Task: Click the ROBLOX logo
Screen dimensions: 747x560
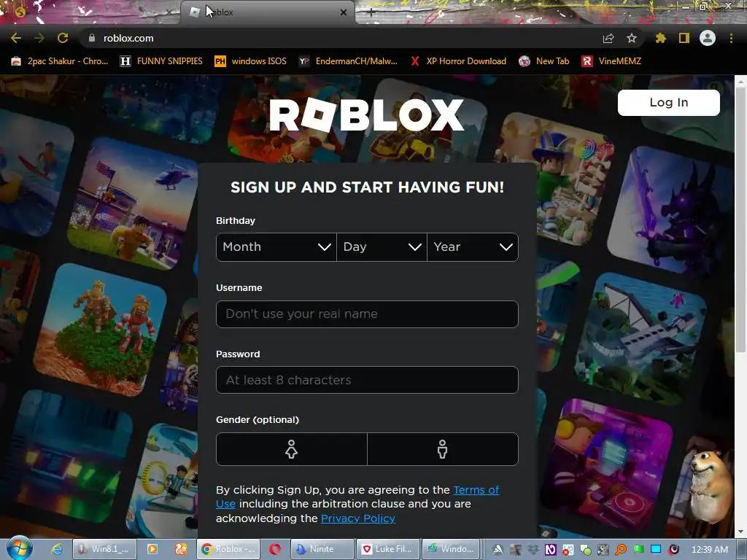Action: point(366,114)
